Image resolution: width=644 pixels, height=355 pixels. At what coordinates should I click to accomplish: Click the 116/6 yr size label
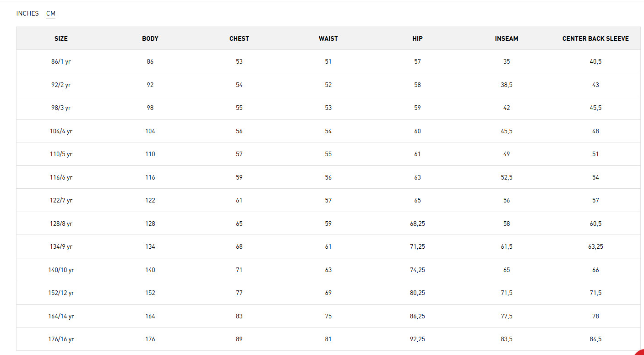[61, 177]
